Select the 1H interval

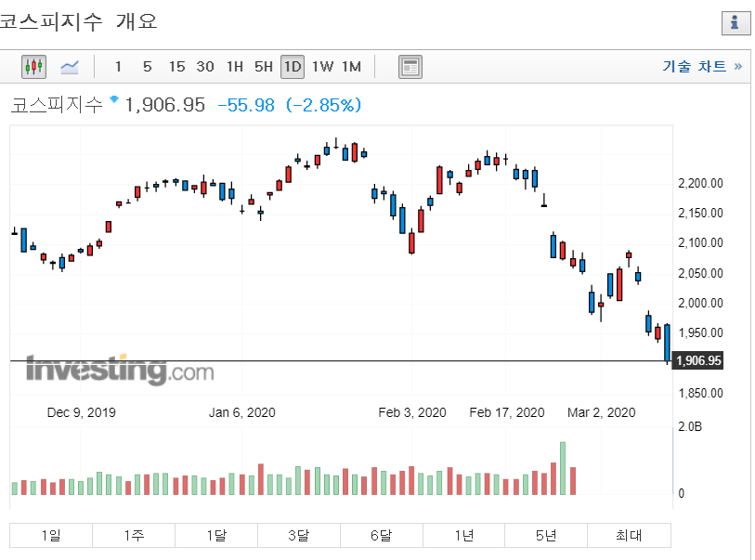[x=235, y=67]
